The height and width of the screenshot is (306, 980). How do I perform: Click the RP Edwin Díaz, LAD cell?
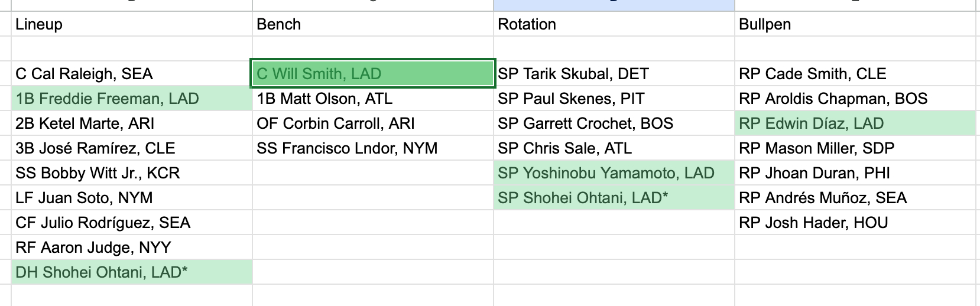855,123
